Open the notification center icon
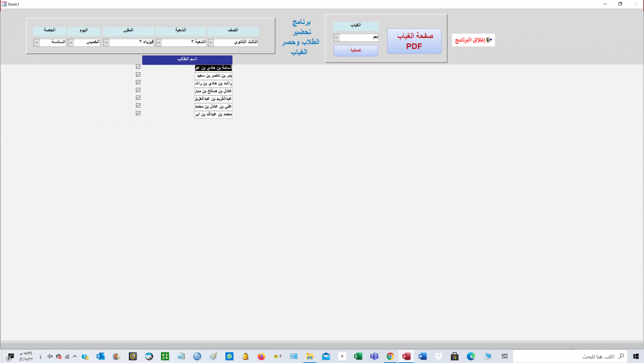Viewport: 644px width, 363px height. [x=10, y=357]
